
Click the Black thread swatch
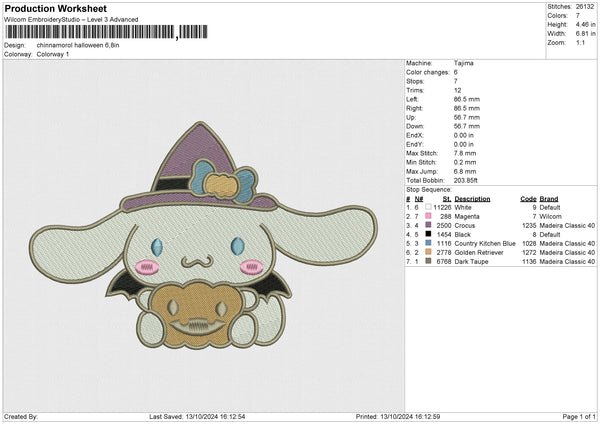coord(428,233)
